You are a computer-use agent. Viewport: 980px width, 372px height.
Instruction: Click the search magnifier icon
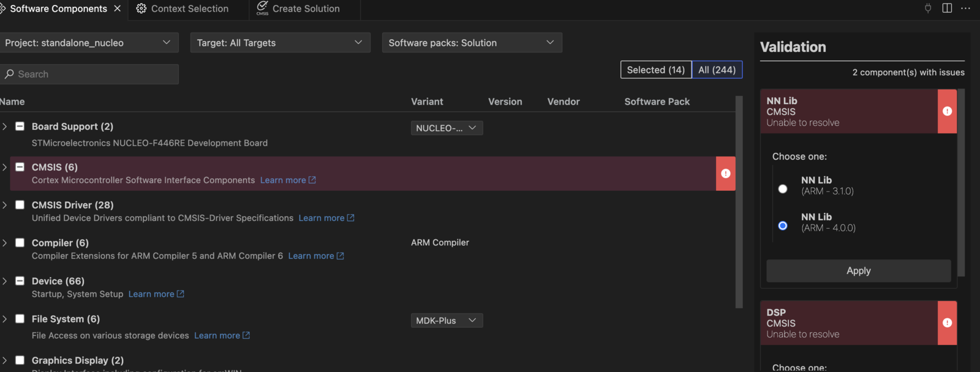(9, 74)
